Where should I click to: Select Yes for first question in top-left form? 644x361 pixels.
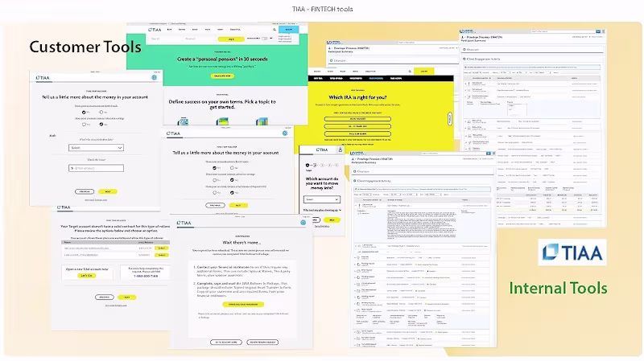pos(84,112)
